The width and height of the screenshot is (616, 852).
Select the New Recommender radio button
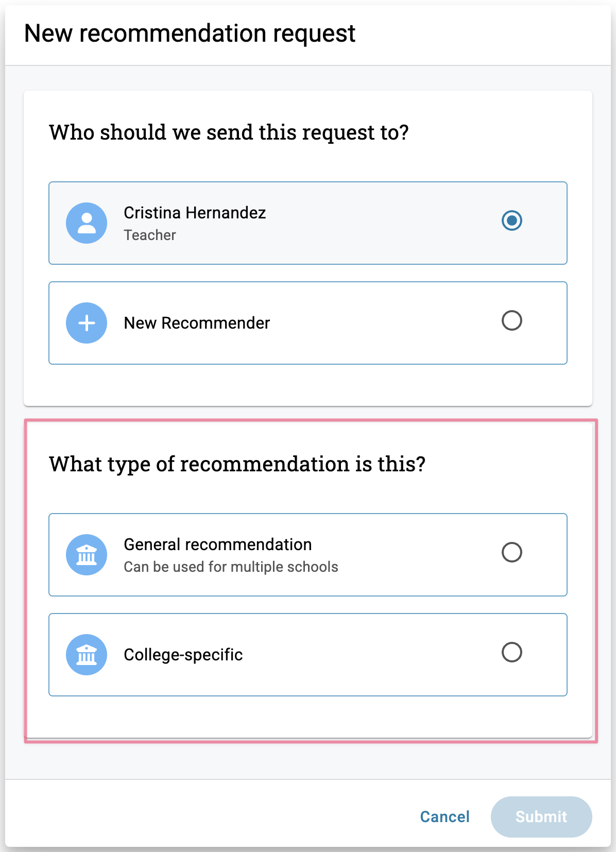click(511, 320)
